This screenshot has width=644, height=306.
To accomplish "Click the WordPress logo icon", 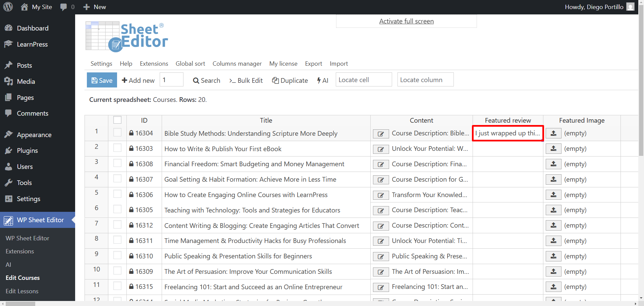I will [x=8, y=7].
